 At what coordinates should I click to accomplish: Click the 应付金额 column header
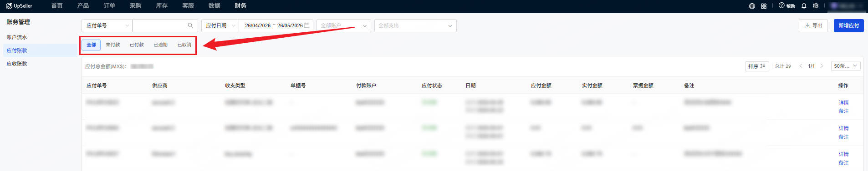click(541, 85)
